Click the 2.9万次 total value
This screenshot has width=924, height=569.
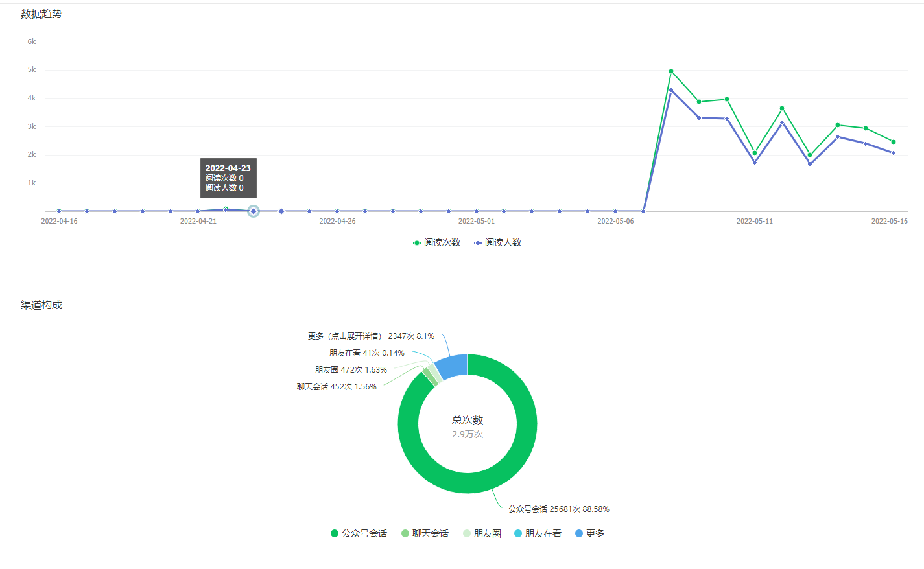468,434
